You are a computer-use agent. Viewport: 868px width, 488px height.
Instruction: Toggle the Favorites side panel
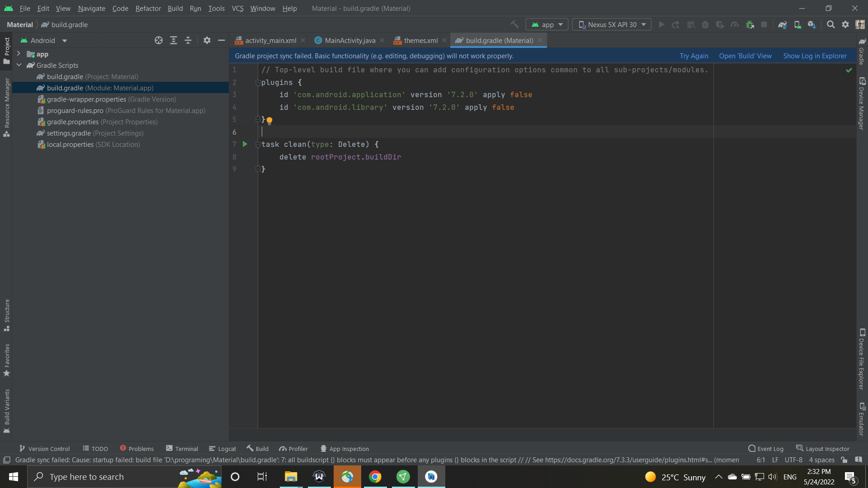pyautogui.click(x=7, y=360)
